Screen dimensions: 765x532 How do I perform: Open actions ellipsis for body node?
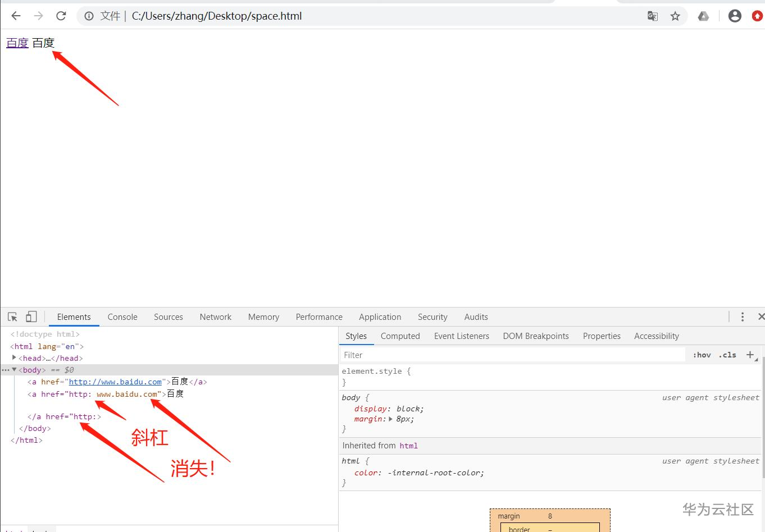point(5,370)
